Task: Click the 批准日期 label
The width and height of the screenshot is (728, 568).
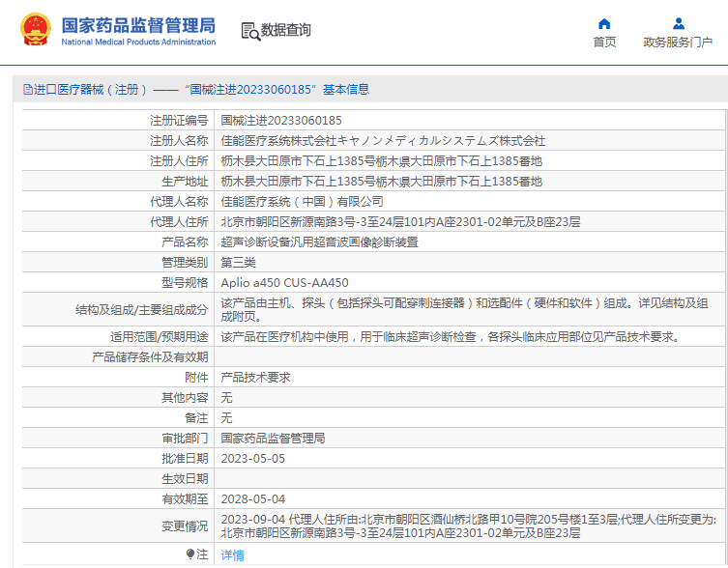Action: point(185,459)
